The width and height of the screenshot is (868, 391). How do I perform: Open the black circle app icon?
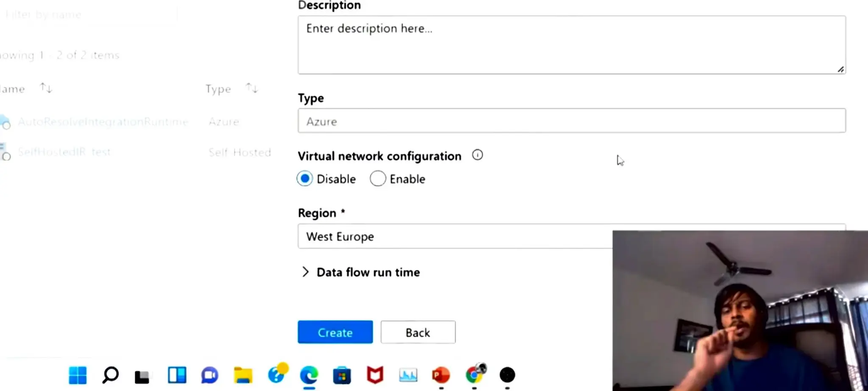(x=507, y=375)
